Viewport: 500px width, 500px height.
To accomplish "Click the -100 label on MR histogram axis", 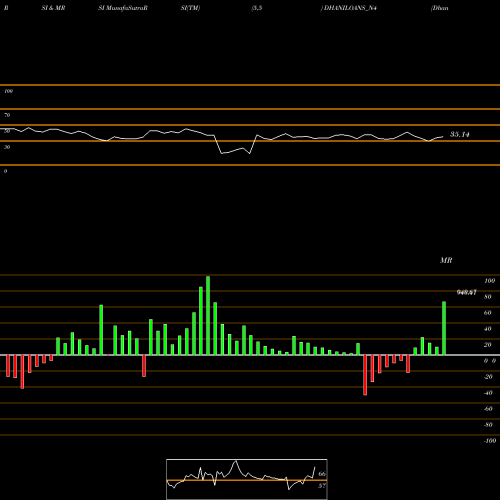I will point(490,441).
